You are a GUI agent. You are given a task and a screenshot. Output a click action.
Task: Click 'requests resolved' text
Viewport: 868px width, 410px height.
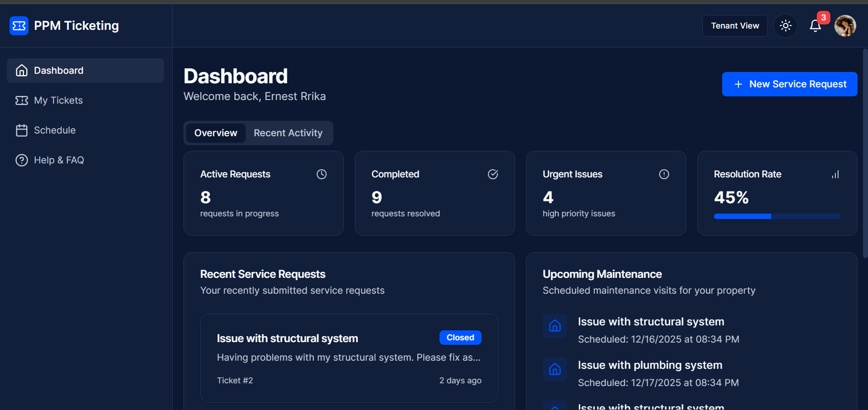406,214
